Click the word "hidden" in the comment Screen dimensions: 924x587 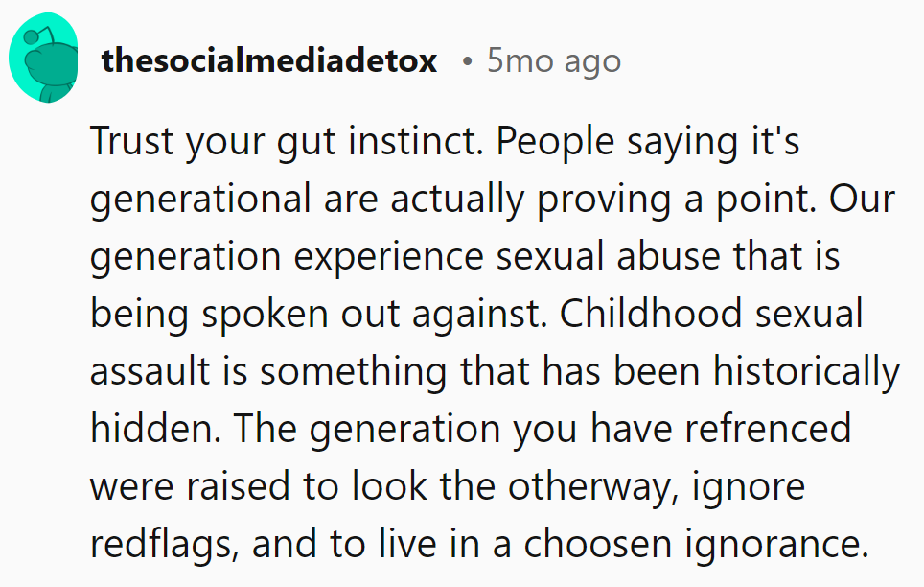click(156, 428)
